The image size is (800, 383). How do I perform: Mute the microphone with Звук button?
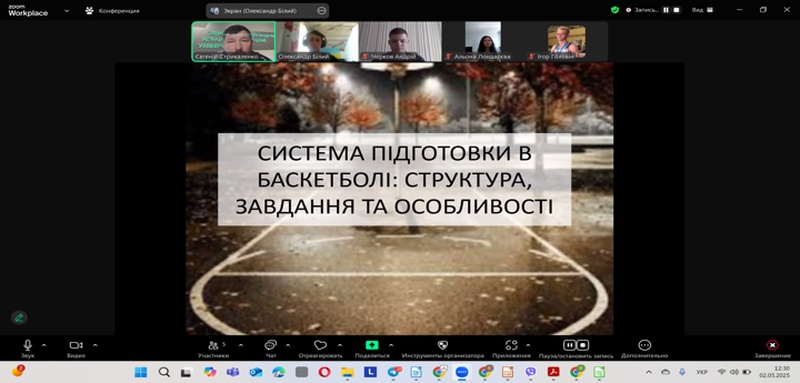tap(28, 349)
